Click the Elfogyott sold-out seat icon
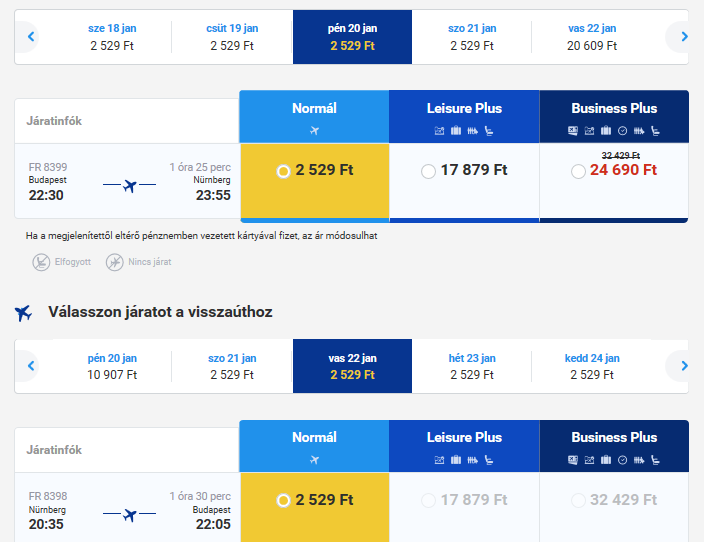The height and width of the screenshot is (542, 704). [41, 262]
